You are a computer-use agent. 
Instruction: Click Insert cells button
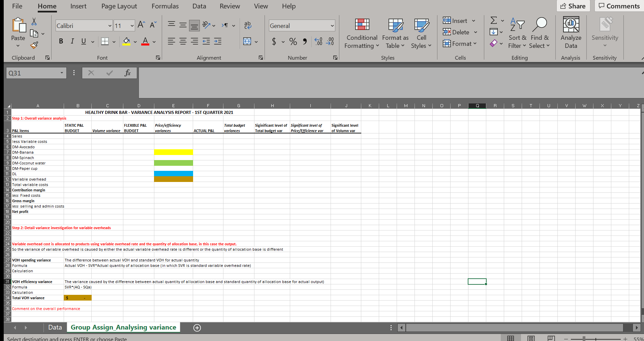point(459,21)
